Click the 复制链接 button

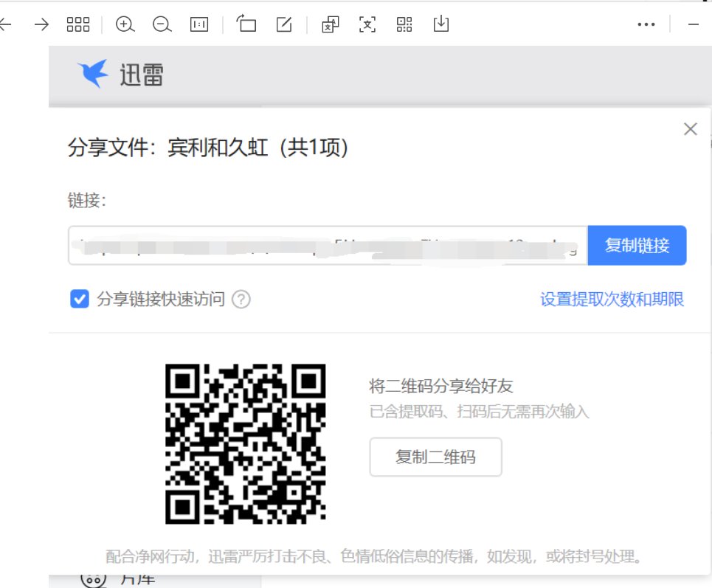(637, 245)
